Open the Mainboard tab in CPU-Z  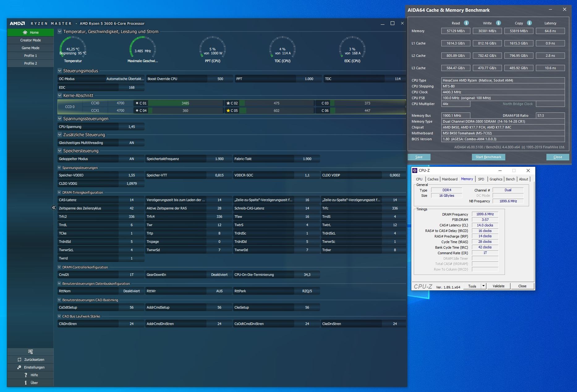(x=449, y=179)
